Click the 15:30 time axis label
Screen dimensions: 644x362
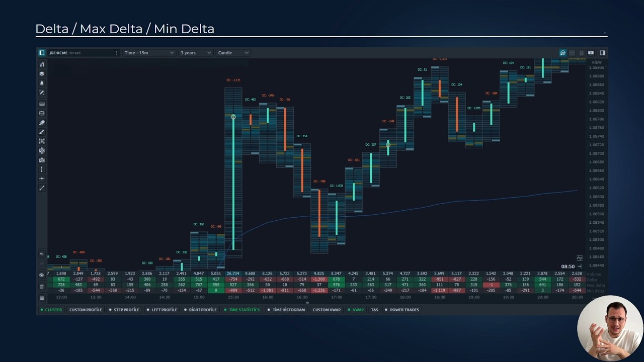point(233,297)
